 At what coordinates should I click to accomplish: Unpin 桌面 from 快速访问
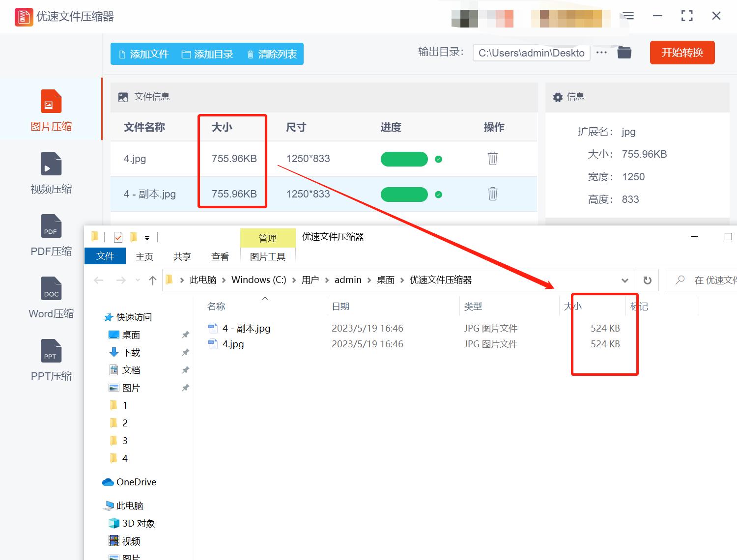185,335
